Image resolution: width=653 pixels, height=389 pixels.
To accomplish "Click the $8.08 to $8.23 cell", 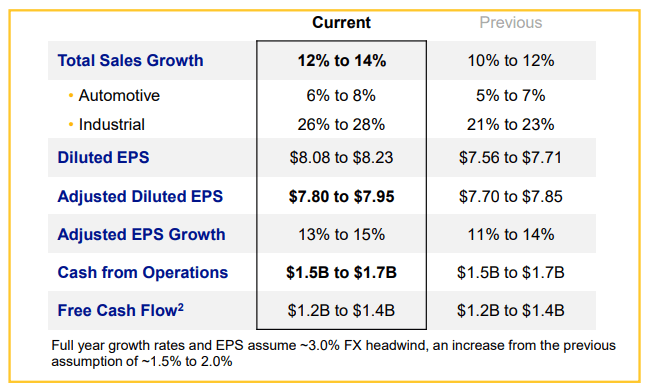I will 341,157.
